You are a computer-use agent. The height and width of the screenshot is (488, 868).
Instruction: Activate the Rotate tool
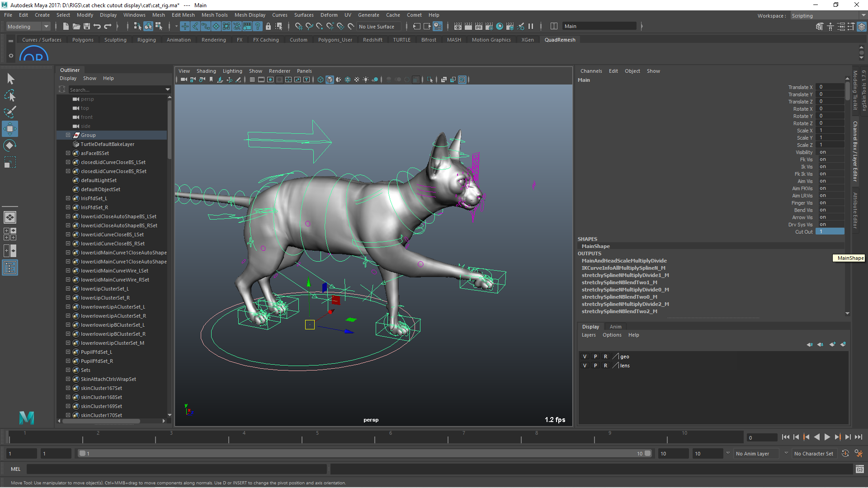[x=10, y=145]
